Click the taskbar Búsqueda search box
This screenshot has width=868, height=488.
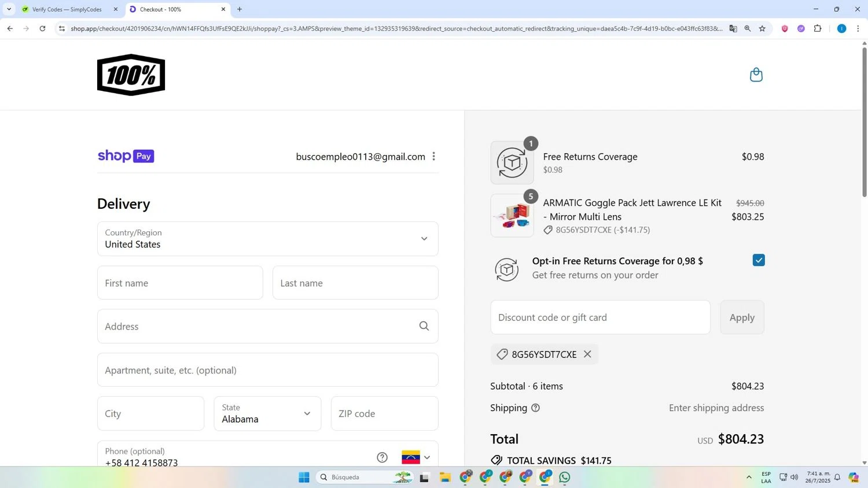365,477
